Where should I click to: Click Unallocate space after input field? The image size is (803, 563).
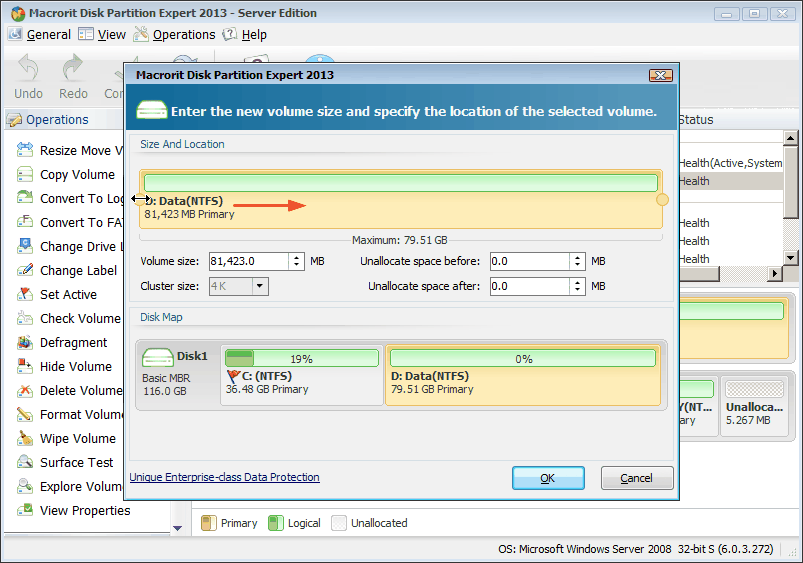tap(530, 286)
